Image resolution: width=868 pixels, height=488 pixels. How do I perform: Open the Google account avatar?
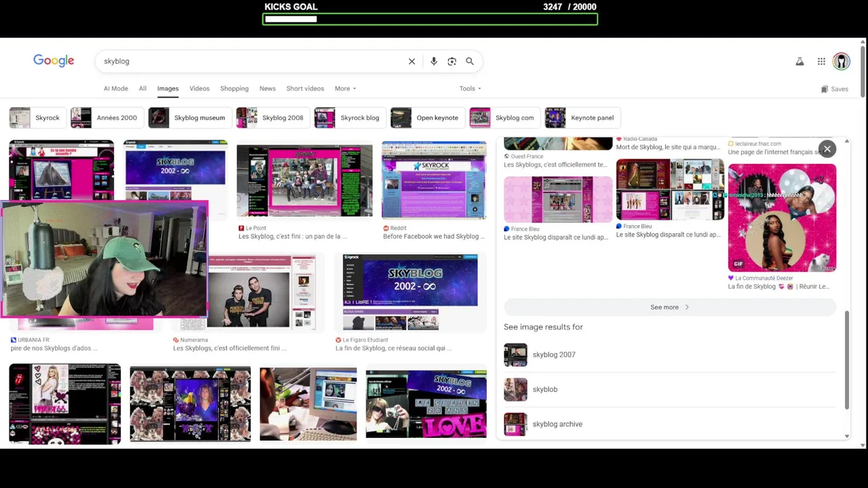[x=842, y=61]
